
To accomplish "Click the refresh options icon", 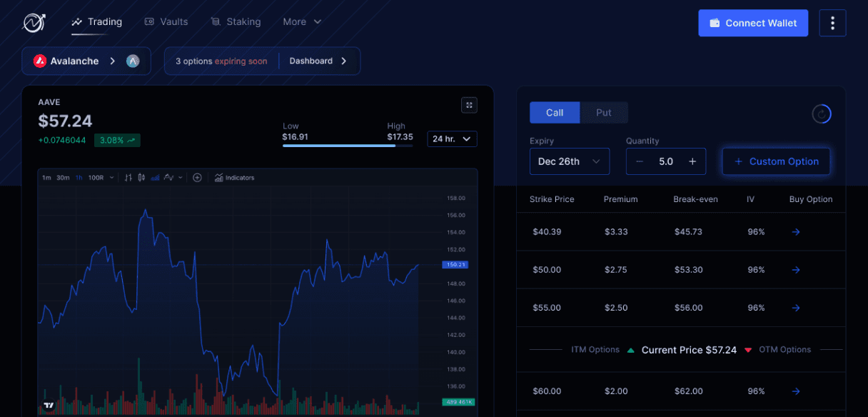I will [x=822, y=114].
